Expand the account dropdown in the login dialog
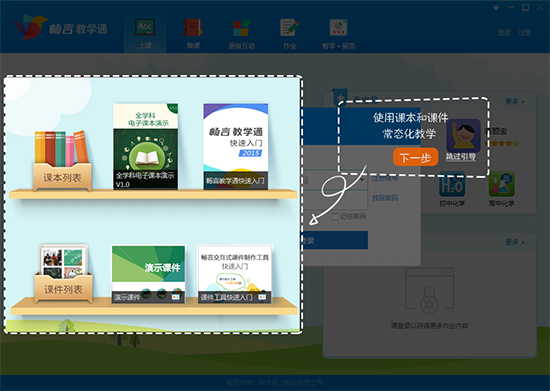The height and width of the screenshot is (391, 550). tap(362, 179)
